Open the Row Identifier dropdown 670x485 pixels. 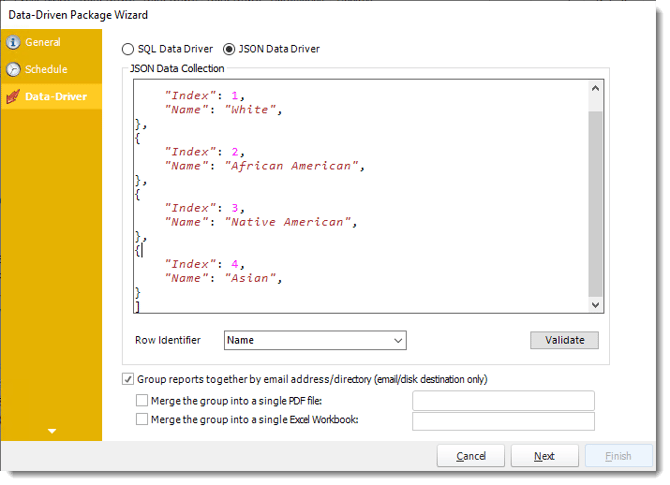coord(315,340)
